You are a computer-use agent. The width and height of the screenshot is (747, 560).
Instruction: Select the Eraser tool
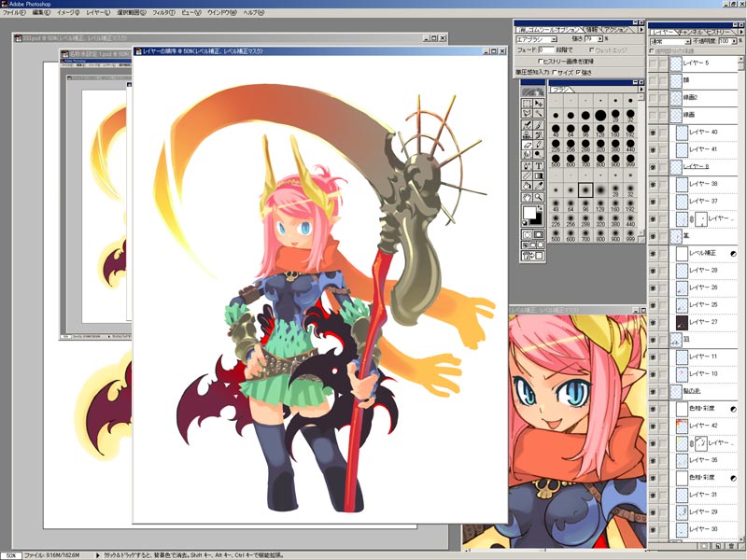(x=527, y=145)
